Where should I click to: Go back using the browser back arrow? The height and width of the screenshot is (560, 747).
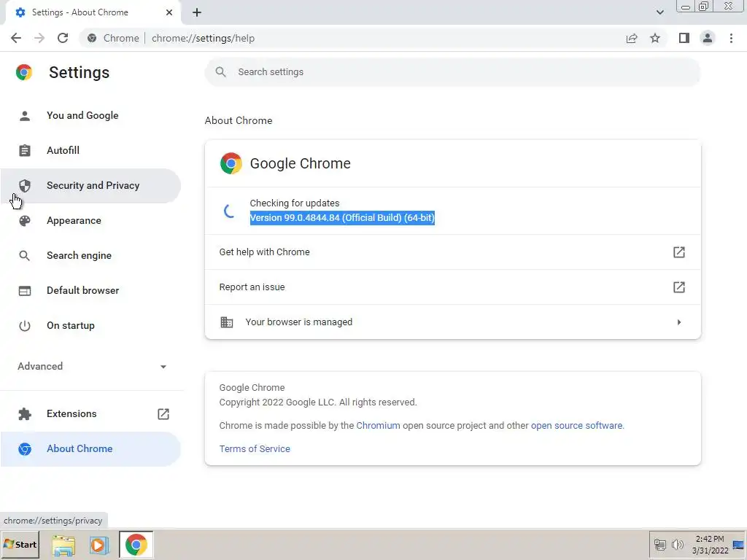(16, 38)
